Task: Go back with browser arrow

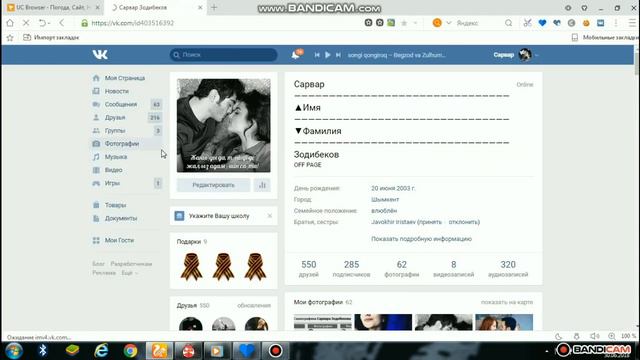Action: pyautogui.click(x=62, y=23)
